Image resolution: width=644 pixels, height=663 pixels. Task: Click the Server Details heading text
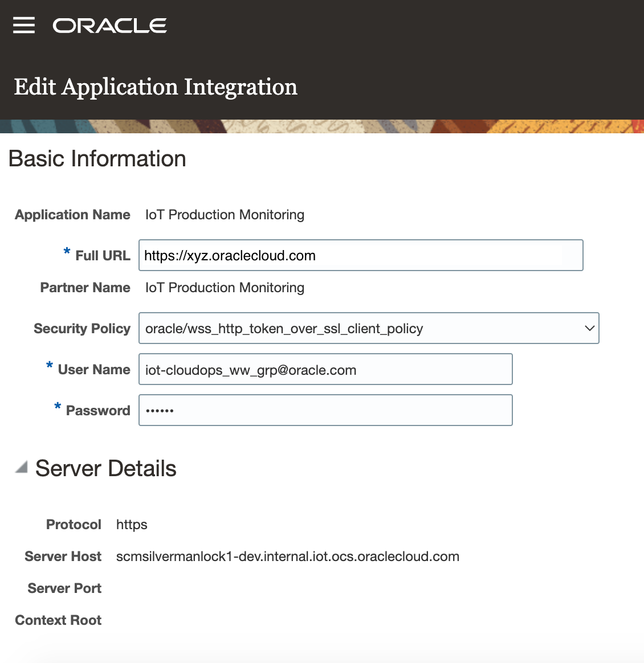[106, 468]
